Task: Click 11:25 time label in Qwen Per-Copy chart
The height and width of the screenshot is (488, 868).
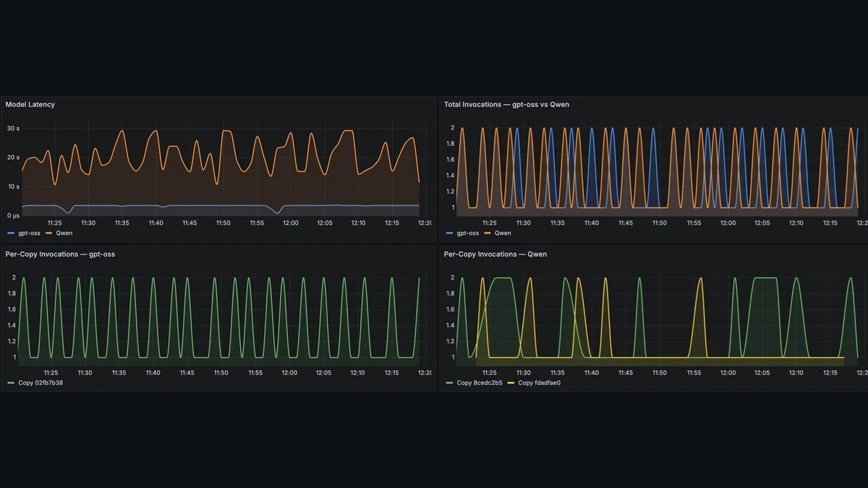Action: click(x=489, y=372)
